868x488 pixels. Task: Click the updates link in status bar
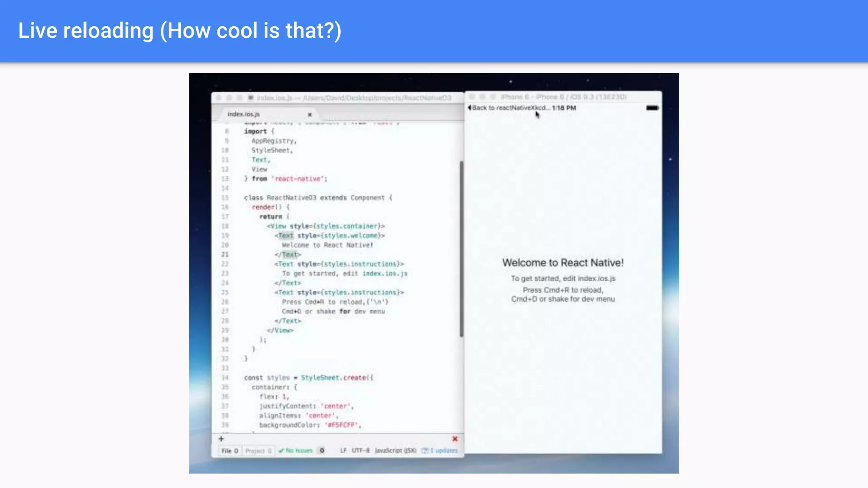444,451
